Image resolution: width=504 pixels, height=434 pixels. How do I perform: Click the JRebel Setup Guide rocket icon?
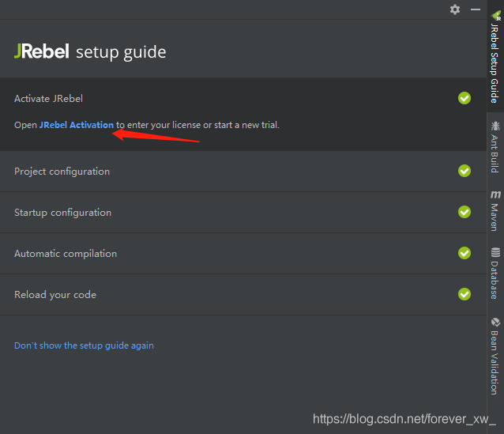point(495,15)
